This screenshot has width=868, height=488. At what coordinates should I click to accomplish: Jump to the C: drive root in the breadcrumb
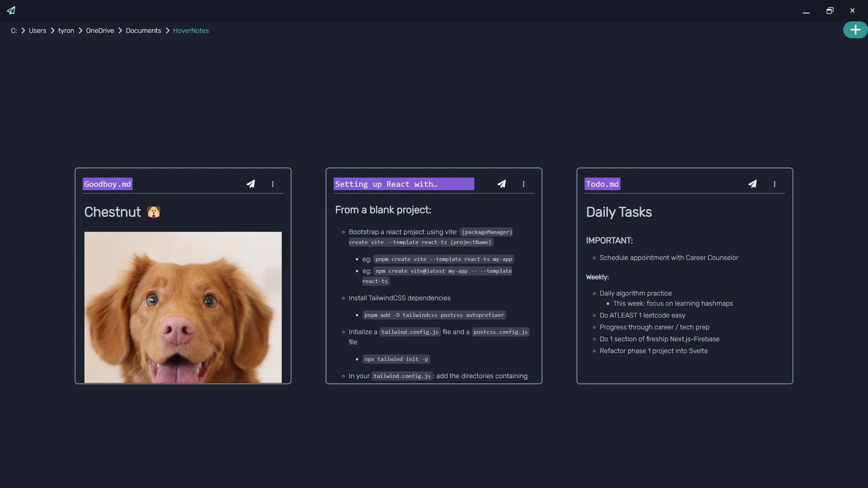pyautogui.click(x=14, y=30)
